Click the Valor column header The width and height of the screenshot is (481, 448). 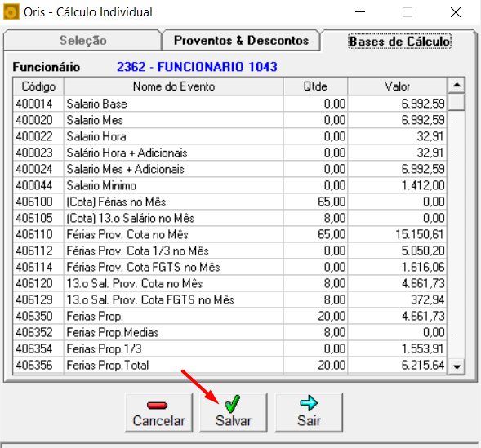coord(397,86)
